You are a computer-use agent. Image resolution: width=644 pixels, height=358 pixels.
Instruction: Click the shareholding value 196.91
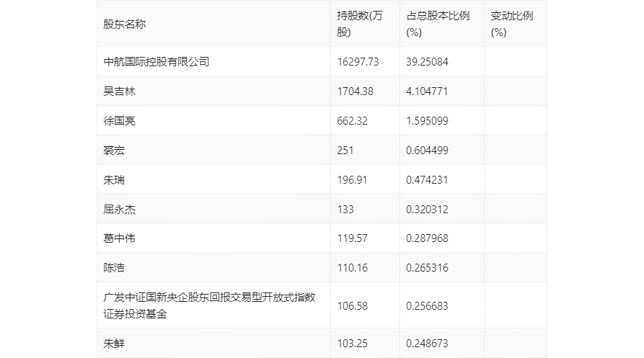pos(353,180)
